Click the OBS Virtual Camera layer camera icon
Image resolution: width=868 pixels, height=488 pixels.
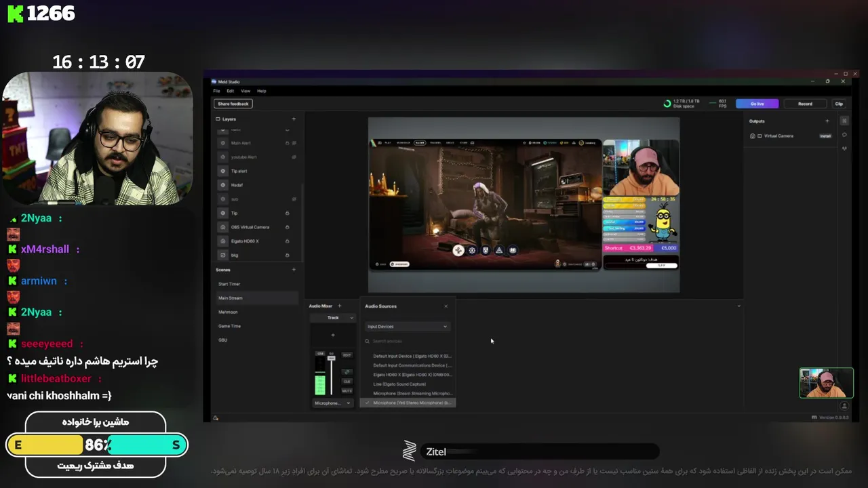click(222, 227)
